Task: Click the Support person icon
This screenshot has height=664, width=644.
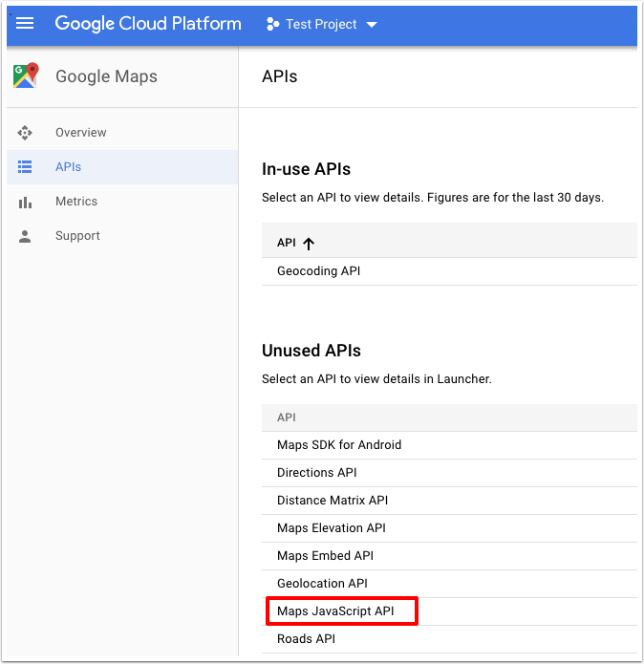Action: [25, 236]
